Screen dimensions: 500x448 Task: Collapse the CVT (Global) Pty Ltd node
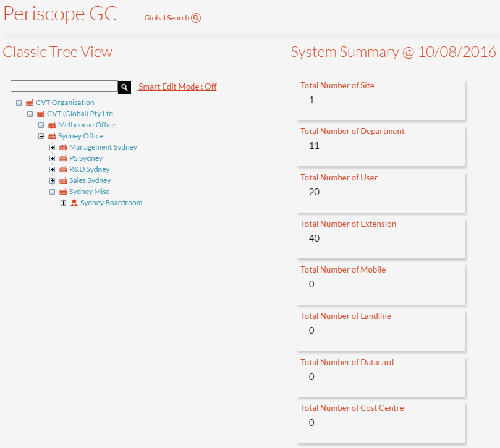tap(30, 114)
